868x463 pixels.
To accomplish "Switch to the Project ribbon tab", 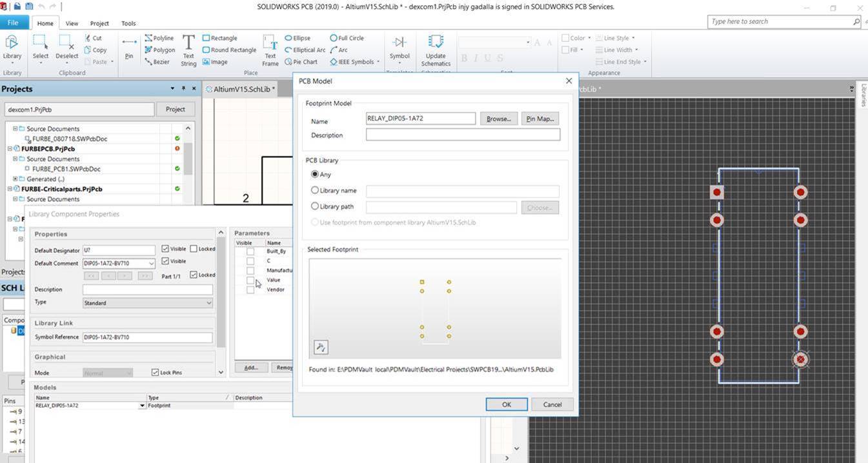I will 99,23.
